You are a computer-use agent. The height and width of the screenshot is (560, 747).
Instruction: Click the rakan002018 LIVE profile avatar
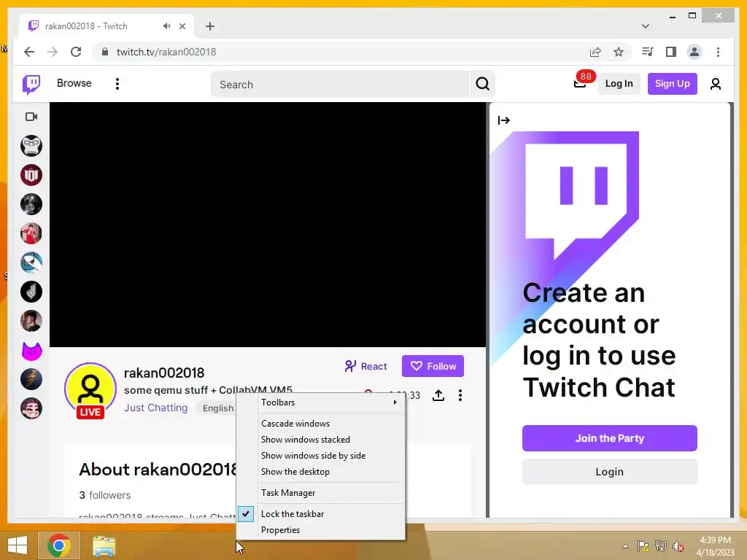click(90, 391)
